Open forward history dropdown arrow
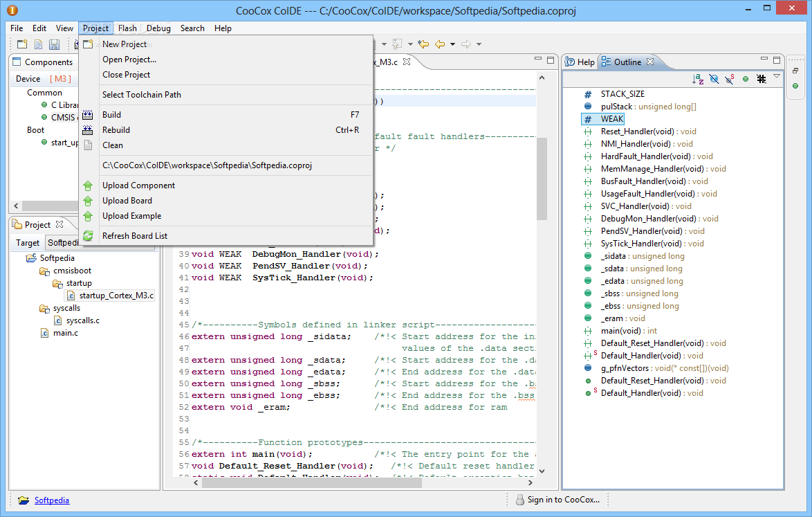Screen dimensions: 812x517 (479, 44)
